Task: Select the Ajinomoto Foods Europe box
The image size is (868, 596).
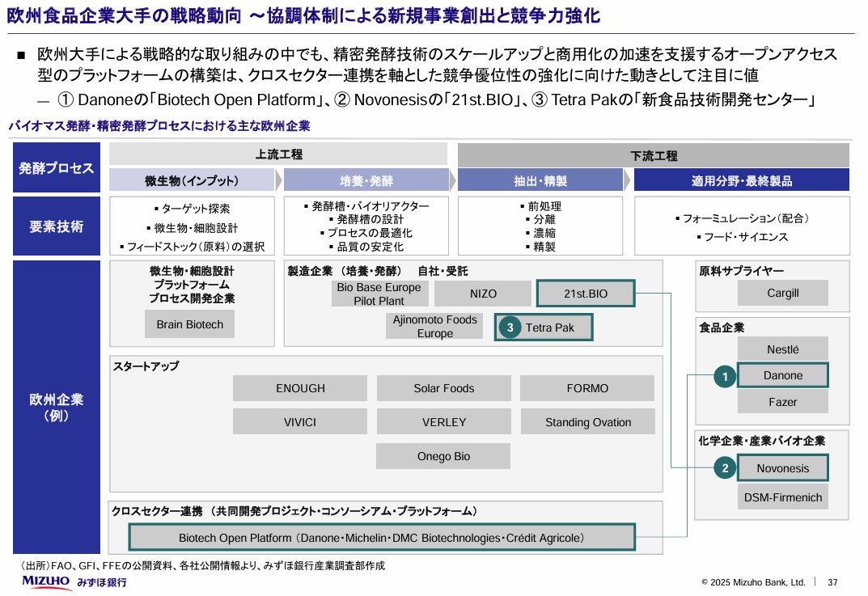Action: pos(434,327)
